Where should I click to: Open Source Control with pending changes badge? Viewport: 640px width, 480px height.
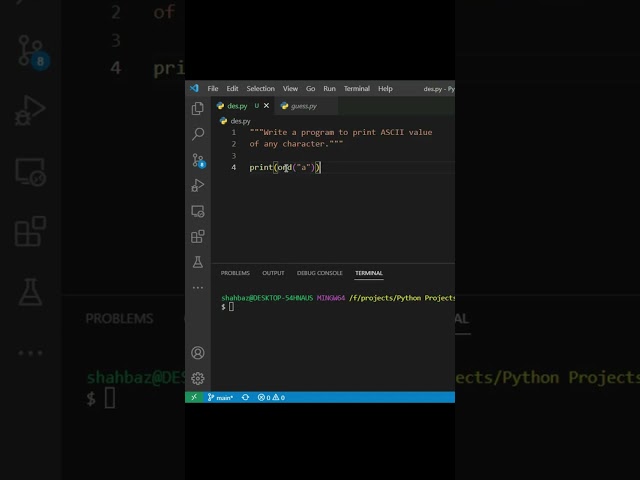pyautogui.click(x=198, y=160)
